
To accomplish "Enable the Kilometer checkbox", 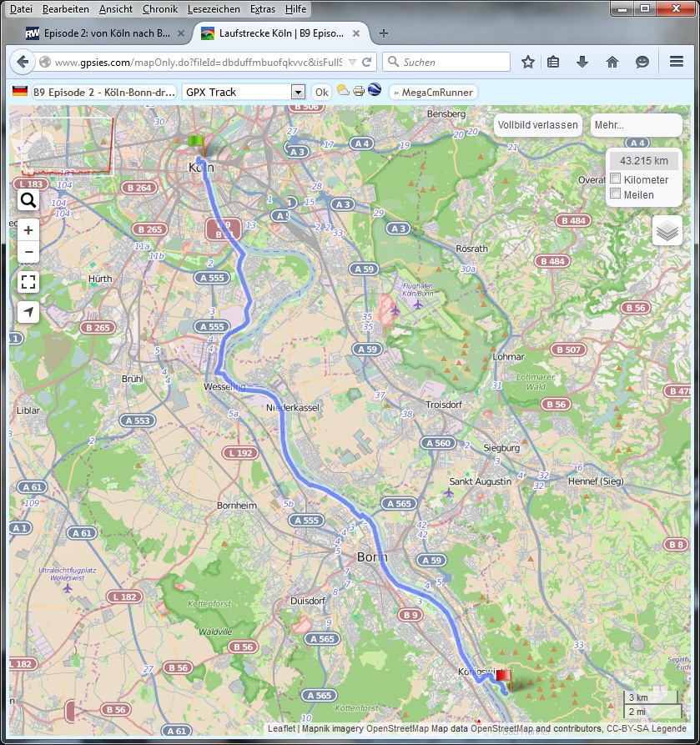I will pos(616,179).
